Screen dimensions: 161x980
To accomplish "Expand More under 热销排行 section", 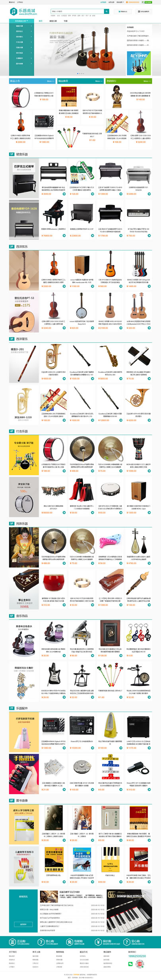I will pyautogui.click(x=146, y=81).
